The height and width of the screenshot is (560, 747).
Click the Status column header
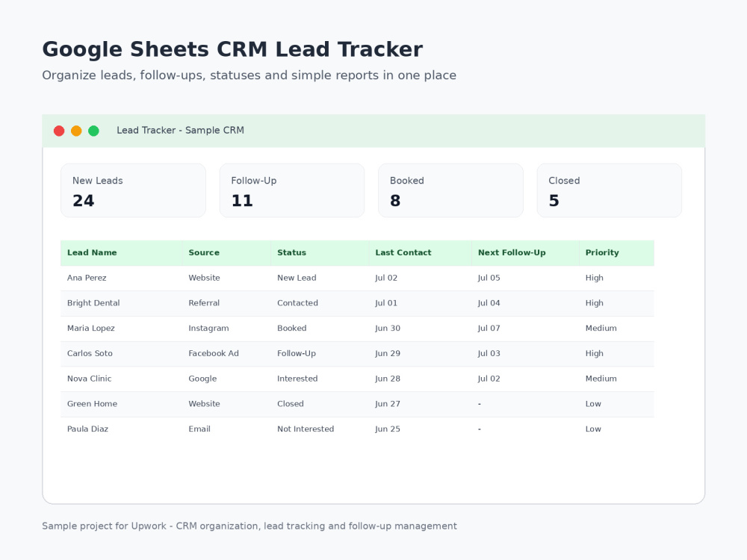click(x=320, y=253)
